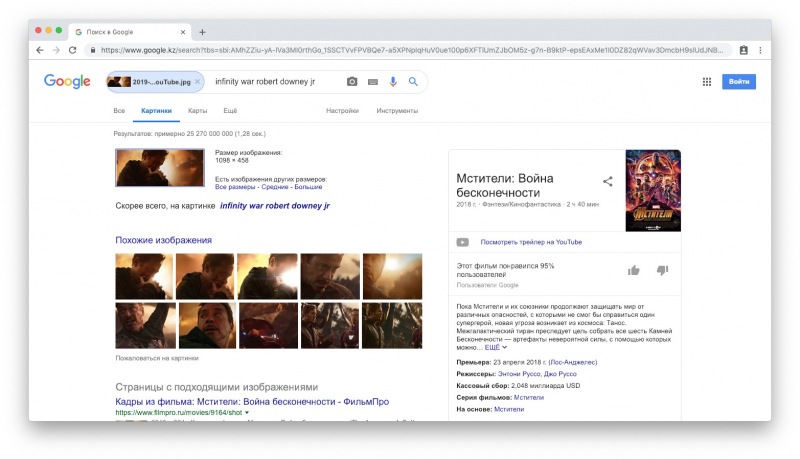
Task: Click the browser forward arrow
Action: (x=56, y=50)
